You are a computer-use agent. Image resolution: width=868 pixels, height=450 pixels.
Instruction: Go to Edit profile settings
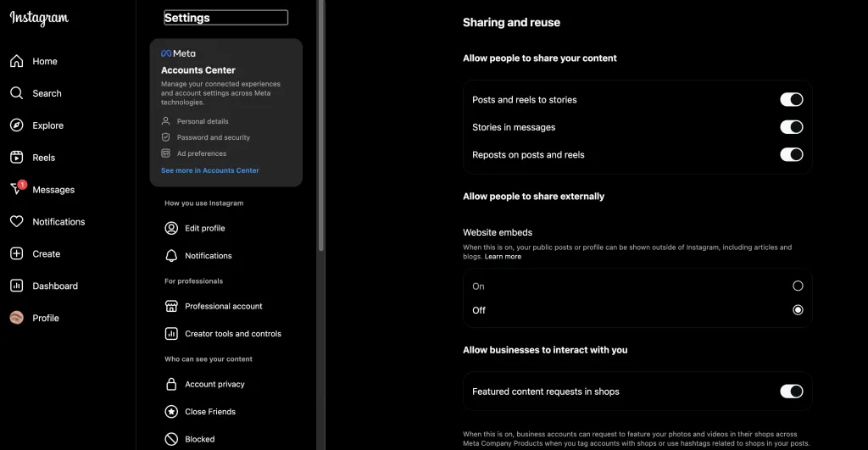204,228
